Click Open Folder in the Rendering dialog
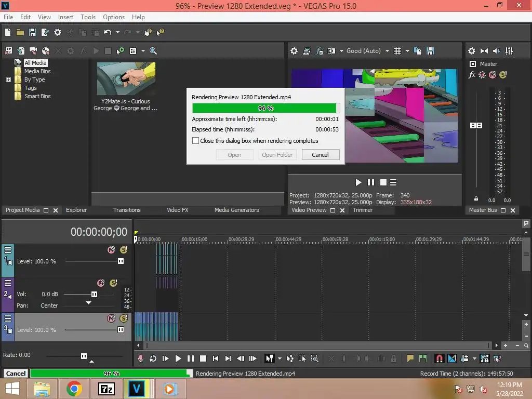 tap(277, 155)
